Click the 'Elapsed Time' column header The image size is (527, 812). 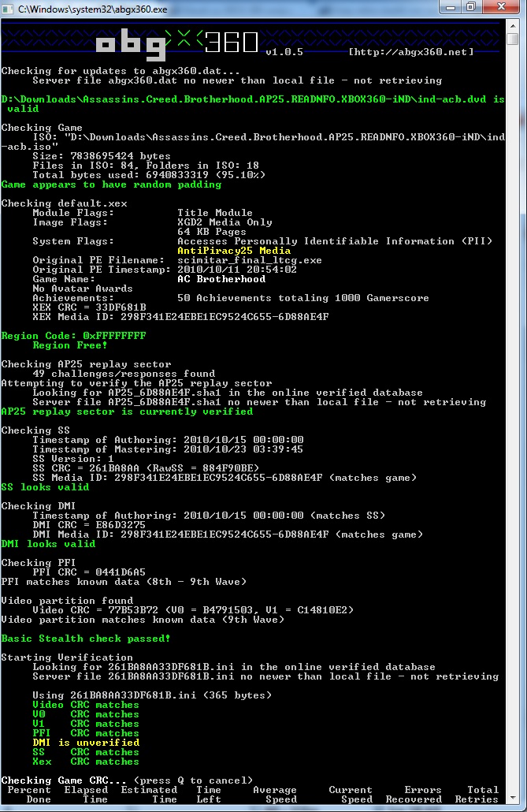86,795
